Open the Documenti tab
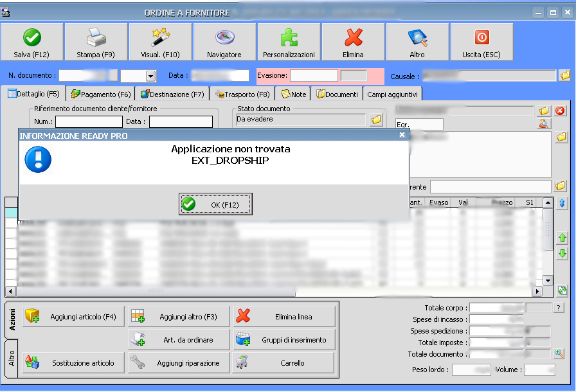 point(337,94)
